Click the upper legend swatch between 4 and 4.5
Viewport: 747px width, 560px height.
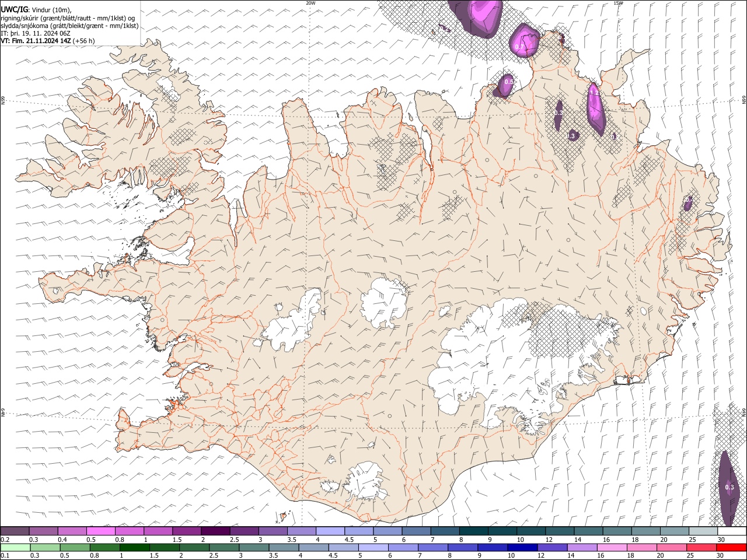pos(330,531)
